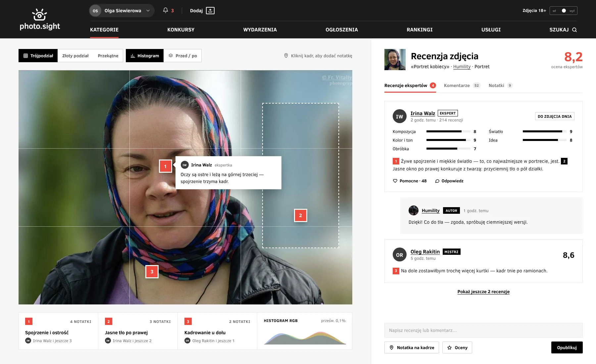Click the Napisz recenzję lub komentarz field
This screenshot has height=364, width=596.
[x=483, y=330]
